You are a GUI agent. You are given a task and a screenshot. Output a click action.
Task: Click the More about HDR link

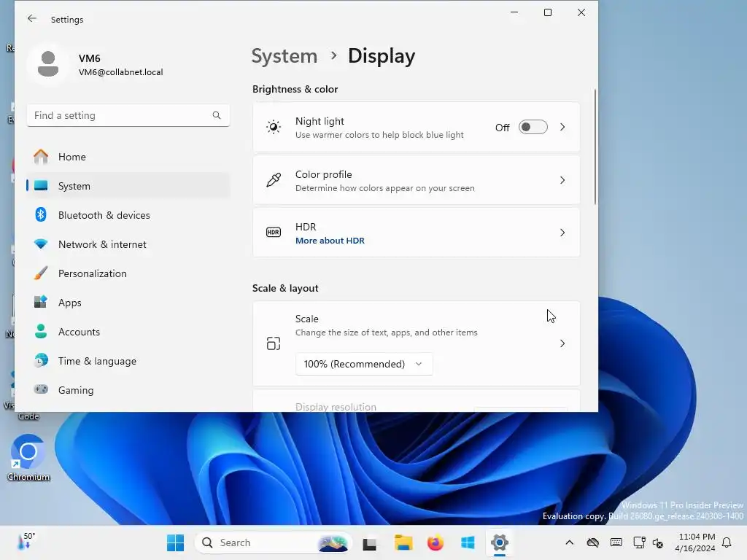click(330, 241)
